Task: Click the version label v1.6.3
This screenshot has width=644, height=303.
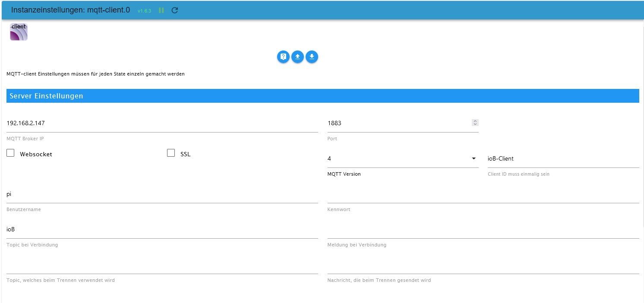Action: tap(144, 11)
